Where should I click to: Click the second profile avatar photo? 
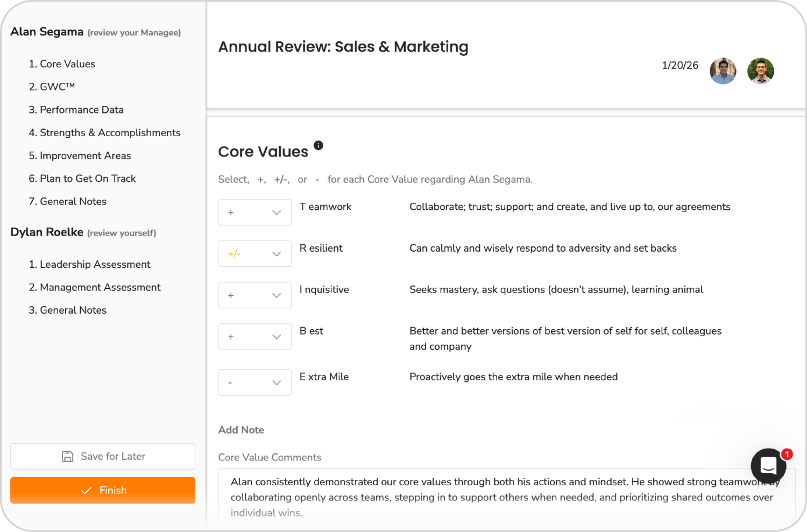point(761,70)
